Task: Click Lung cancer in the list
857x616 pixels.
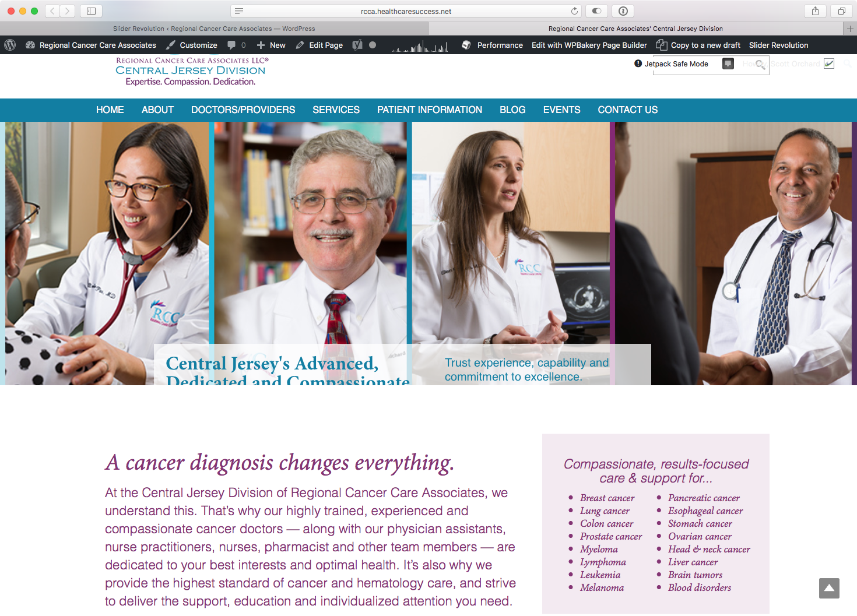Action: 605,511
